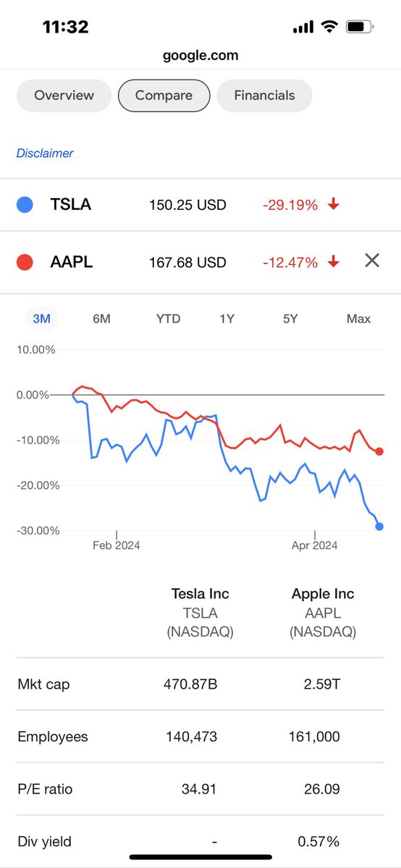Screen dimensions: 401x868
Task: Tap the blue TSLA color dot
Action: pos(24,205)
